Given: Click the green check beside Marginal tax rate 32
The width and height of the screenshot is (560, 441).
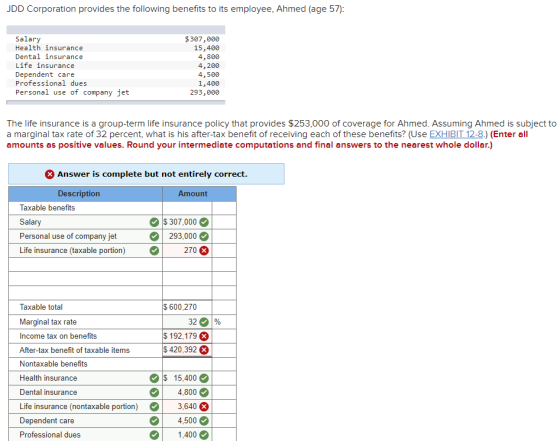Looking at the screenshot, I should (x=204, y=322).
